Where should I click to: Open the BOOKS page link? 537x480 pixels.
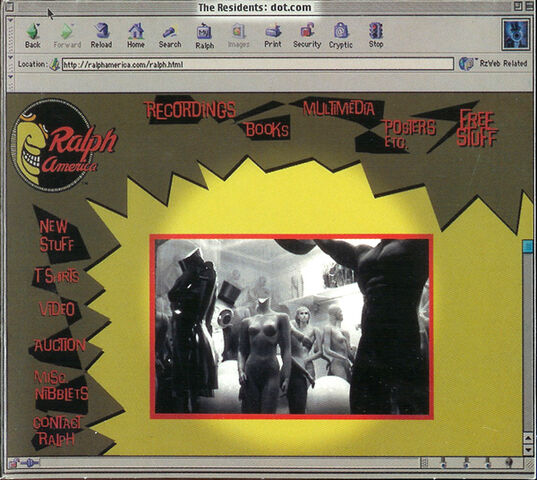pos(267,129)
